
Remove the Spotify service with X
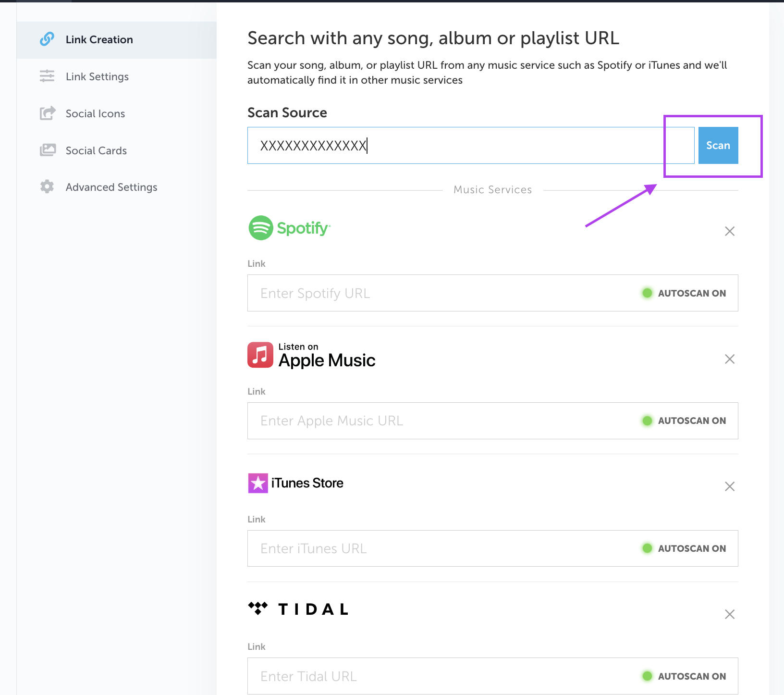(730, 231)
